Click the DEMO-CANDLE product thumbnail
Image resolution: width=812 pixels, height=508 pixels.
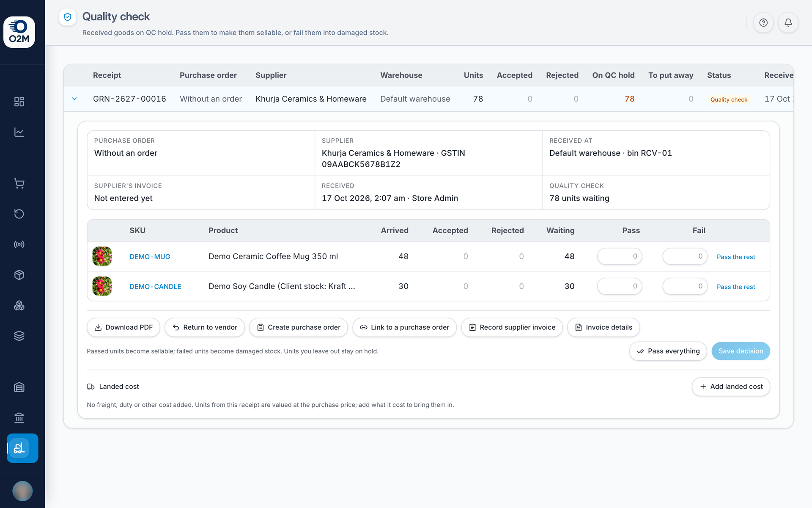(102, 286)
